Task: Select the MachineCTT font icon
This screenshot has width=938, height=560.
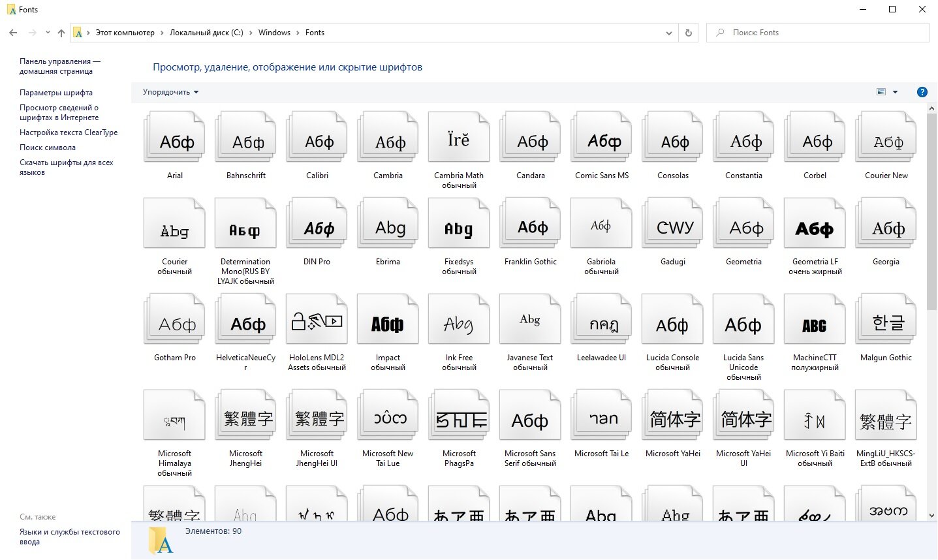Action: pos(815,319)
